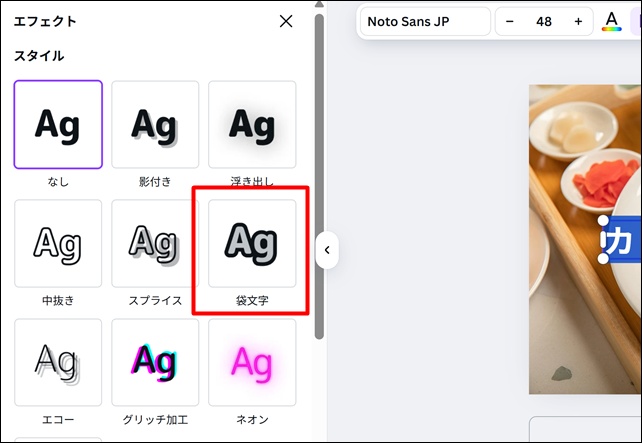Click the エフェクト panel heading
This screenshot has width=642, height=443.
45,21
